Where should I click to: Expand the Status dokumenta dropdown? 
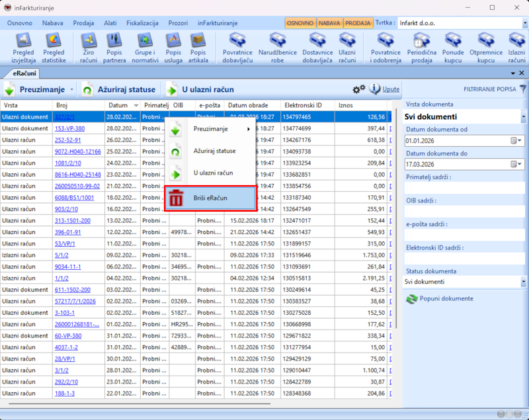[x=523, y=282]
